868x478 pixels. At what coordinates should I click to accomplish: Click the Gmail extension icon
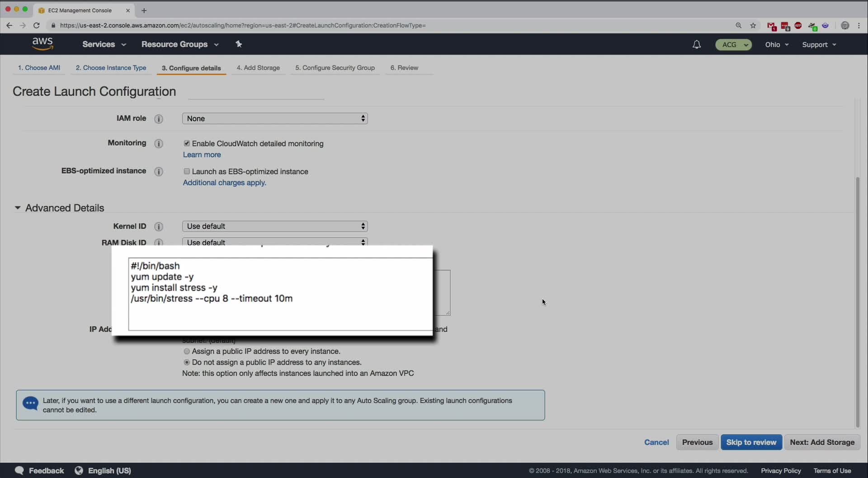coord(771,26)
